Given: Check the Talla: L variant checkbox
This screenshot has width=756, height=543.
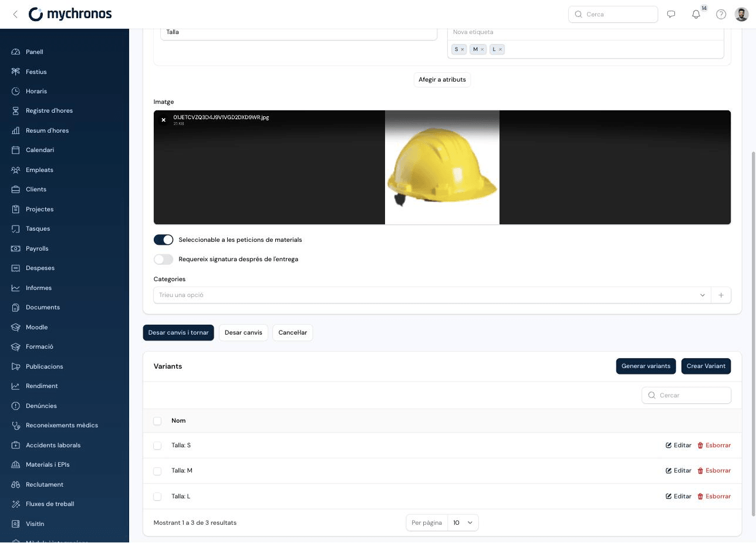Looking at the screenshot, I should coord(157,497).
